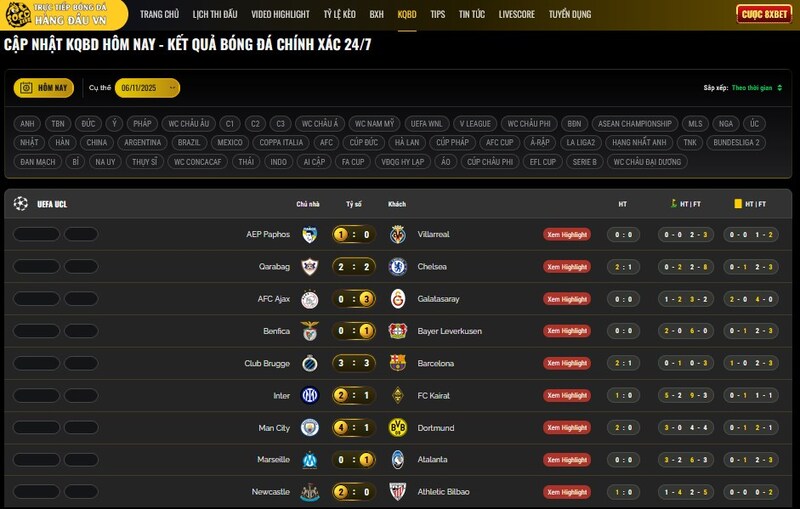Click the Villarreal club crest

click(x=398, y=234)
